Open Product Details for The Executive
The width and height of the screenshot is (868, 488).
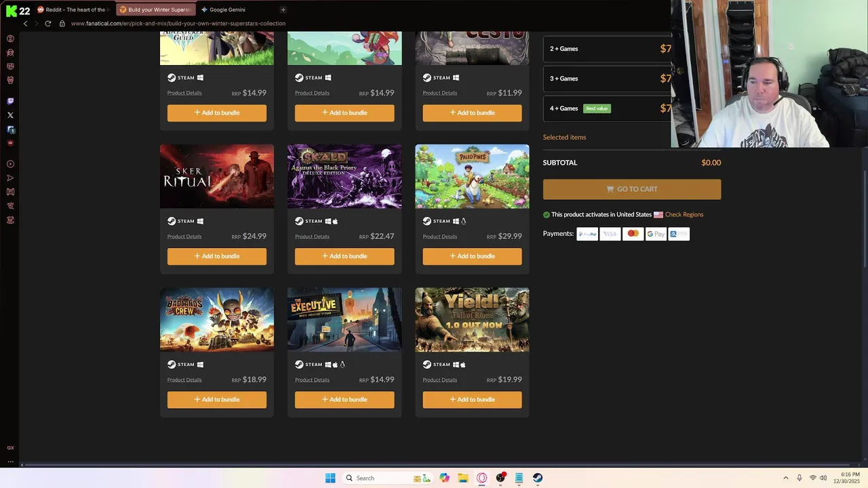point(312,380)
